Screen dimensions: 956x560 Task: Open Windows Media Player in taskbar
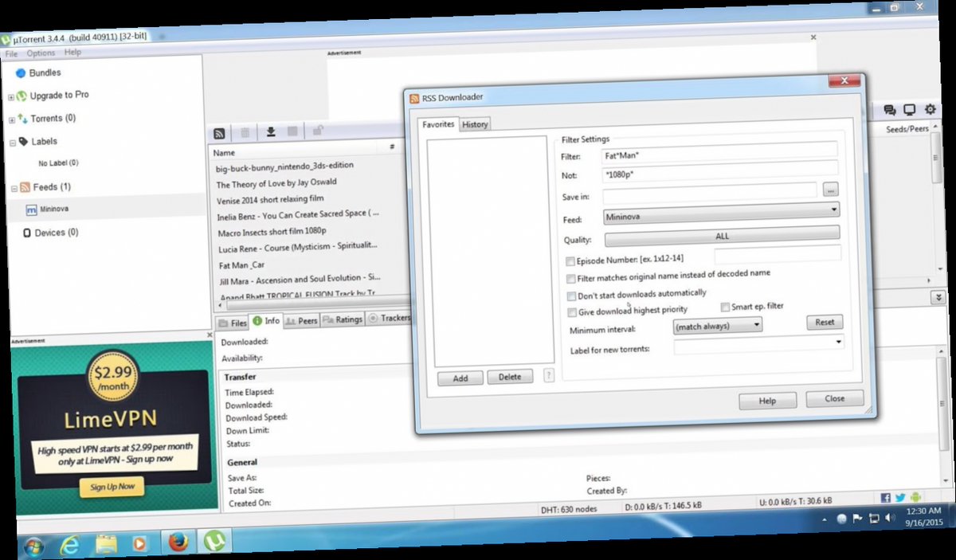tap(140, 543)
